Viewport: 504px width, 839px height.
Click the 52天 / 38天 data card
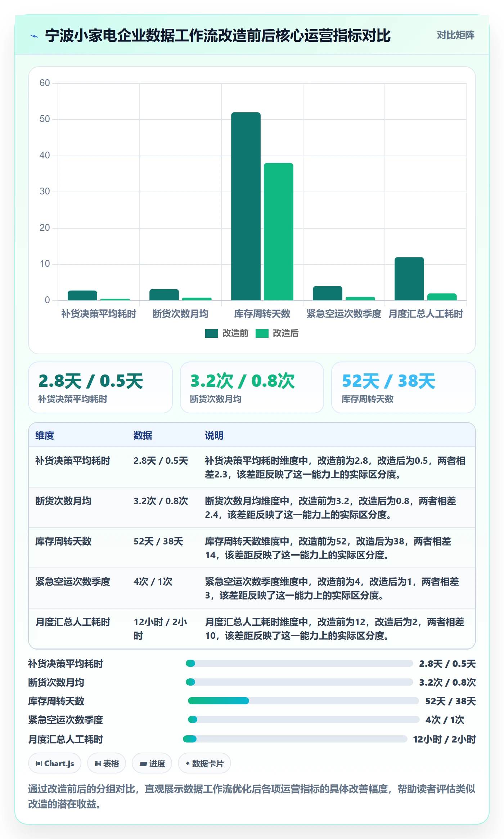(404, 387)
